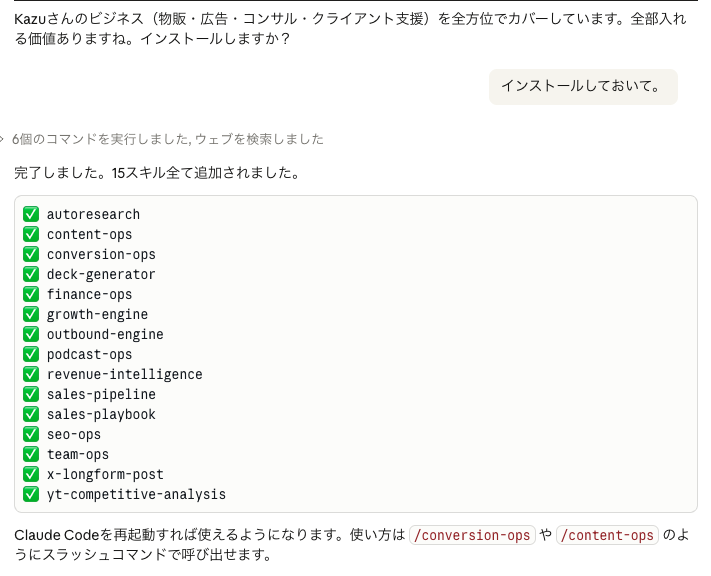Click the seo-ops line in the list
This screenshot has width=711, height=576.
click(73, 434)
